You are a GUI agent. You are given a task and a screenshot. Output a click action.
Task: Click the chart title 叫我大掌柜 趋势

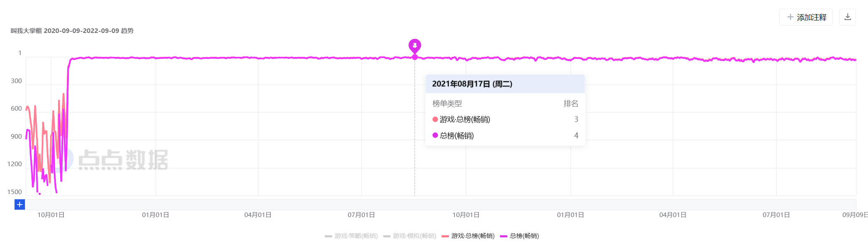(x=72, y=31)
